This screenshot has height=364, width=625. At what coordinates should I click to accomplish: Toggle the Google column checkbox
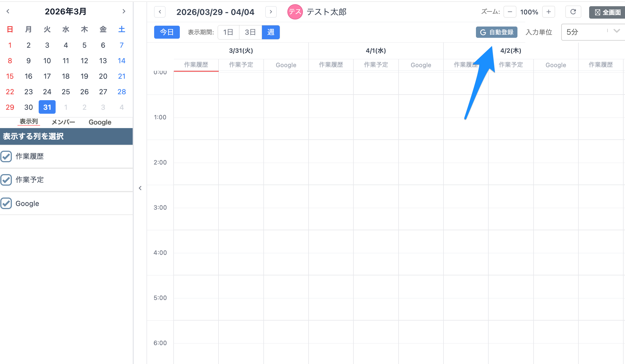point(6,203)
